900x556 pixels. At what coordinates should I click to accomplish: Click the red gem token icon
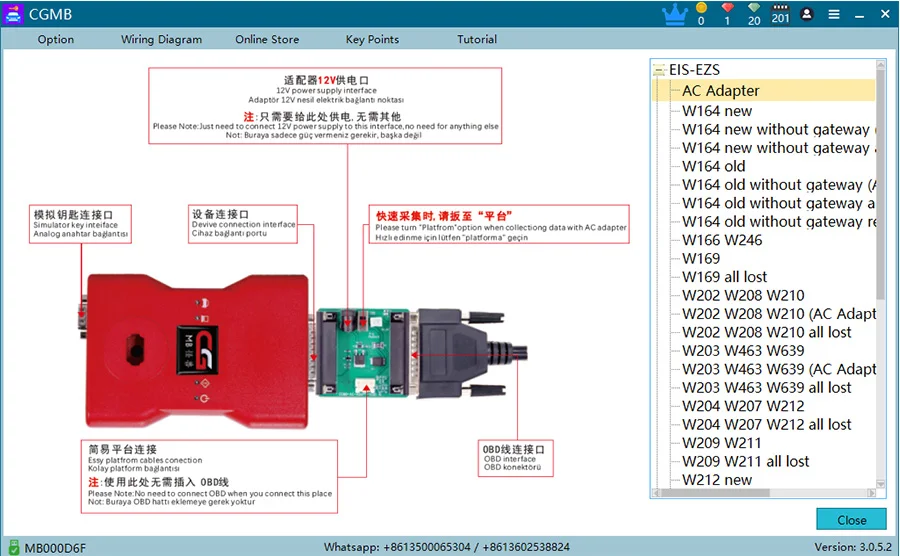click(727, 7)
